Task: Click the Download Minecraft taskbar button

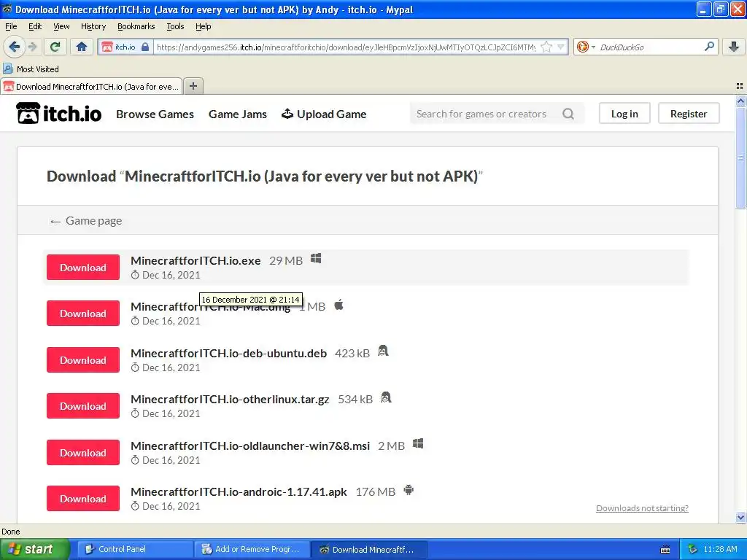Action: tap(369, 549)
